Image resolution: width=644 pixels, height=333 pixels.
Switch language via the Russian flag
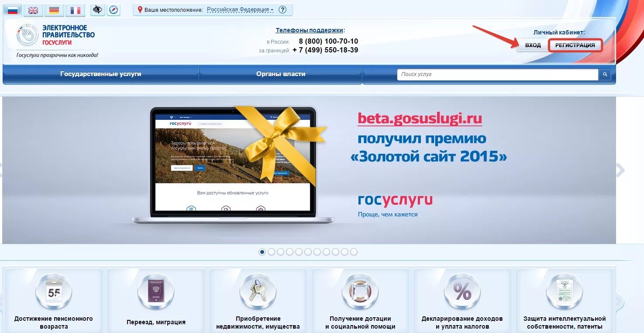[12, 10]
